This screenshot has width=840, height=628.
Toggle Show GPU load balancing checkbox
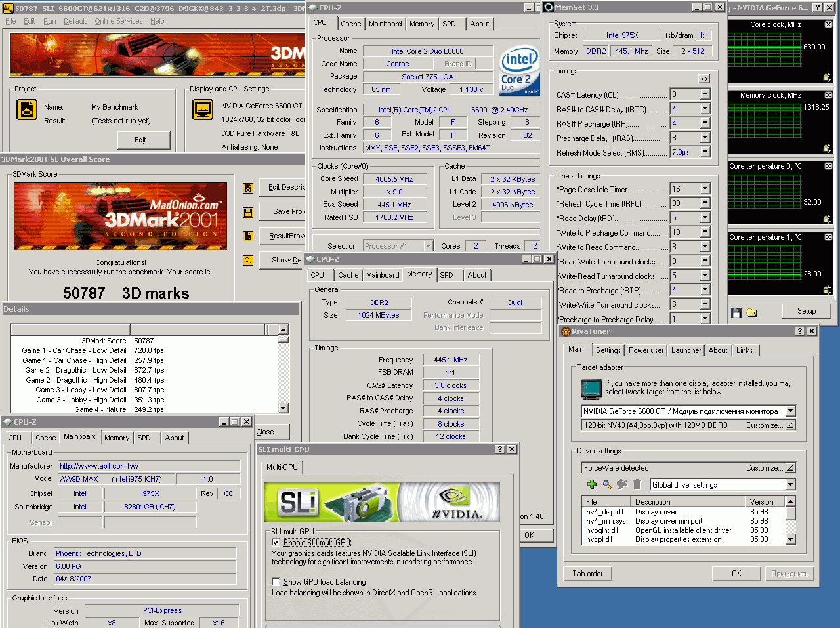[x=276, y=582]
